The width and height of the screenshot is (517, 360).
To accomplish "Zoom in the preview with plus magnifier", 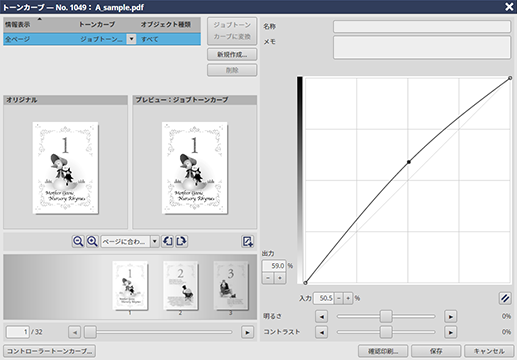I will [92, 241].
